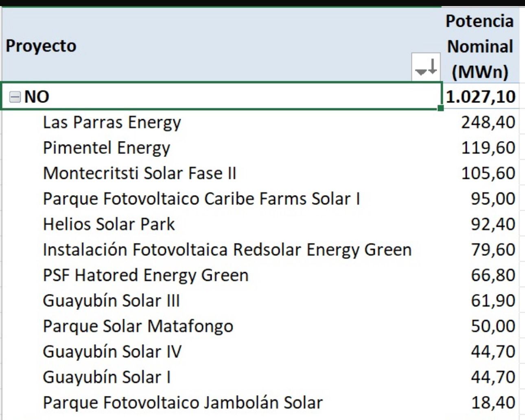
Task: Select the Helios Solar Park row
Action: pyautogui.click(x=109, y=224)
